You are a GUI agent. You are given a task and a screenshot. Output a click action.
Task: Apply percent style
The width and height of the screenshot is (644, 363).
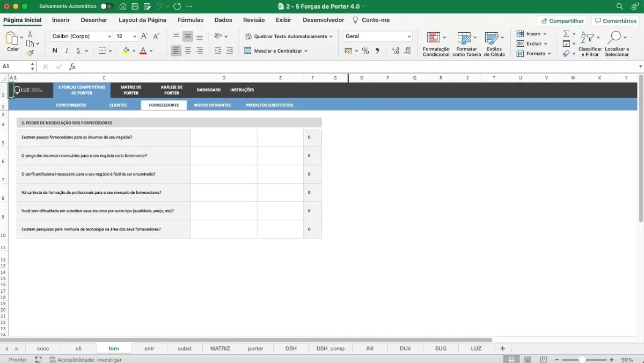pos(365,50)
